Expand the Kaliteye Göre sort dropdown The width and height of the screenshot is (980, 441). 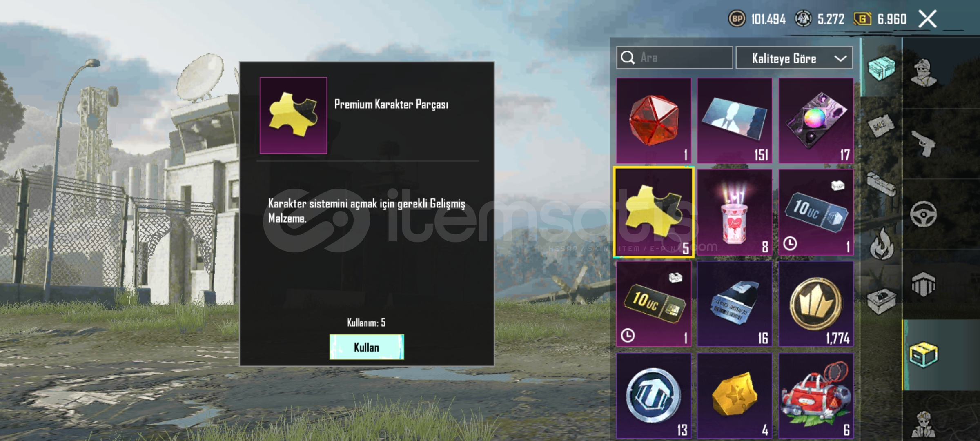click(x=794, y=58)
